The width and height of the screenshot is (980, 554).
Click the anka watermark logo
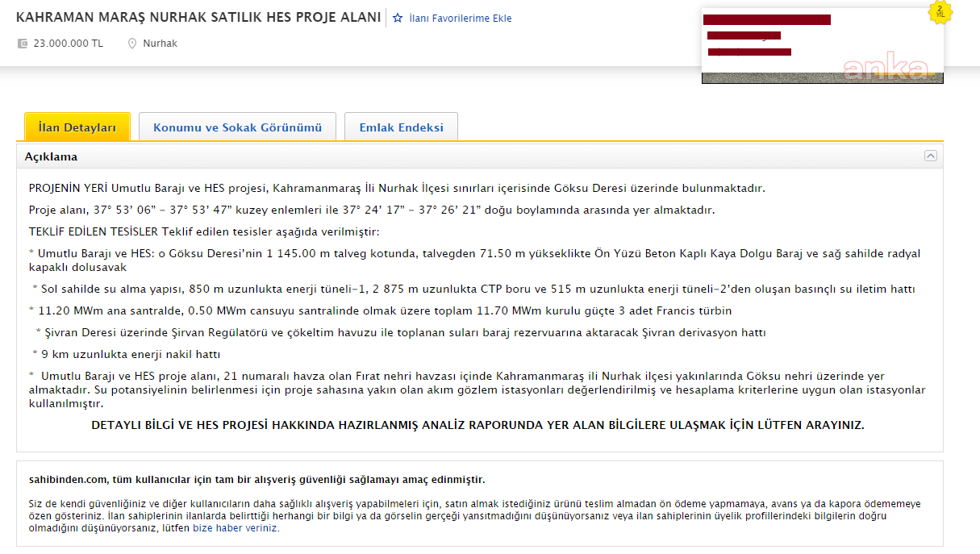click(886, 69)
